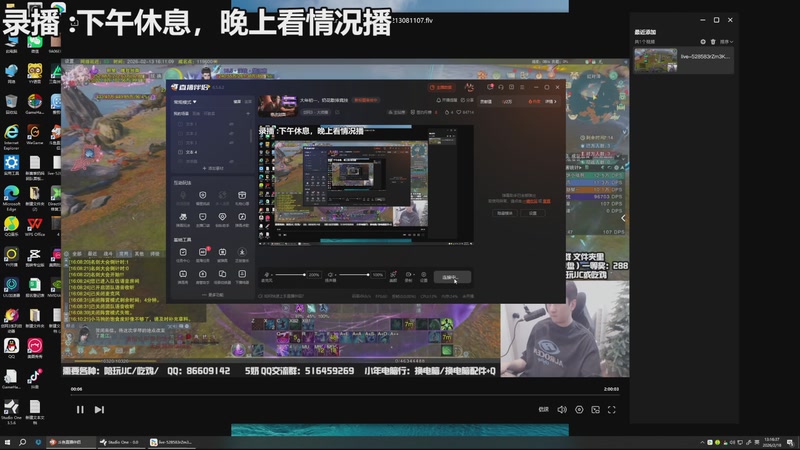Launch UU accelerator from the desktop
800x450 pixels.
click(x=11, y=288)
